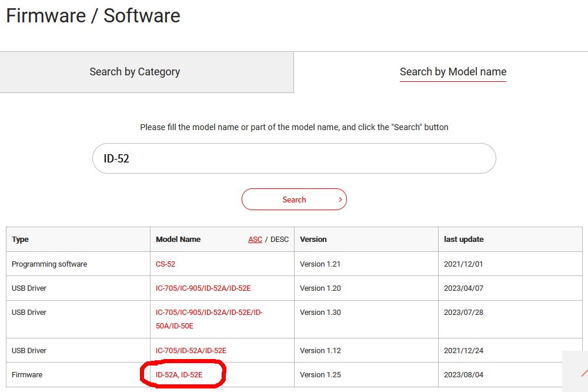Switch to Search by Category tab

coord(146,72)
